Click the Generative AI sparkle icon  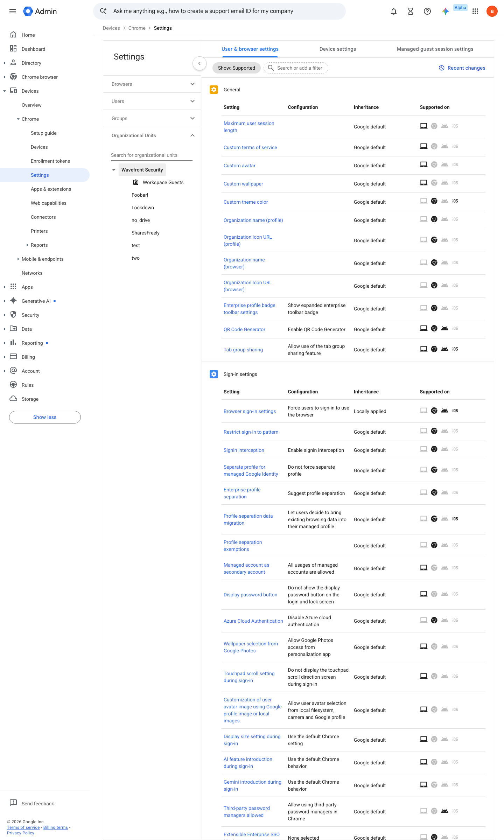point(13,301)
